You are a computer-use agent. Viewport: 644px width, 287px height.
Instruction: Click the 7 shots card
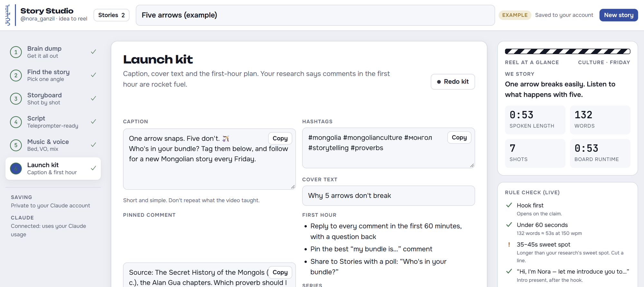535,153
